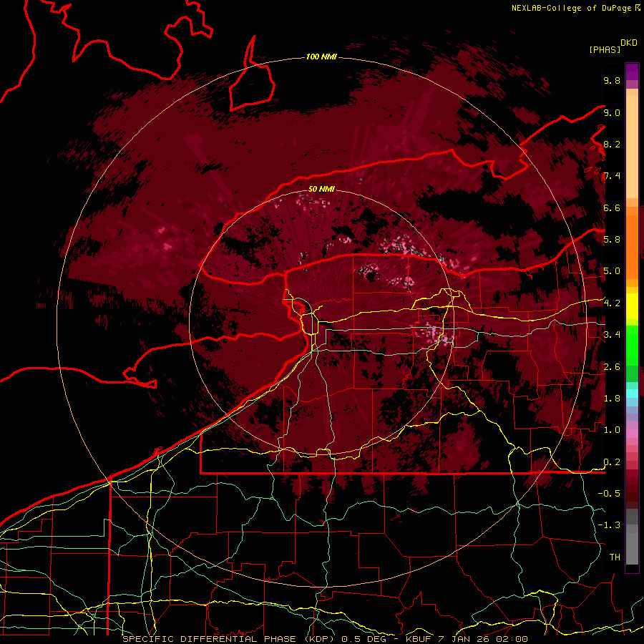
Task: Pick the pink swatch beside 1.0
Action: click(632, 432)
